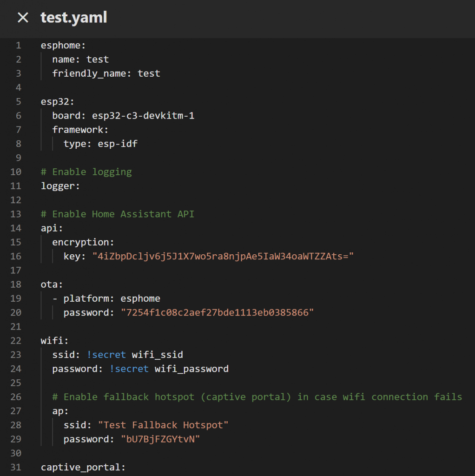Click the 'wifi_password' secret reference

(x=191, y=369)
